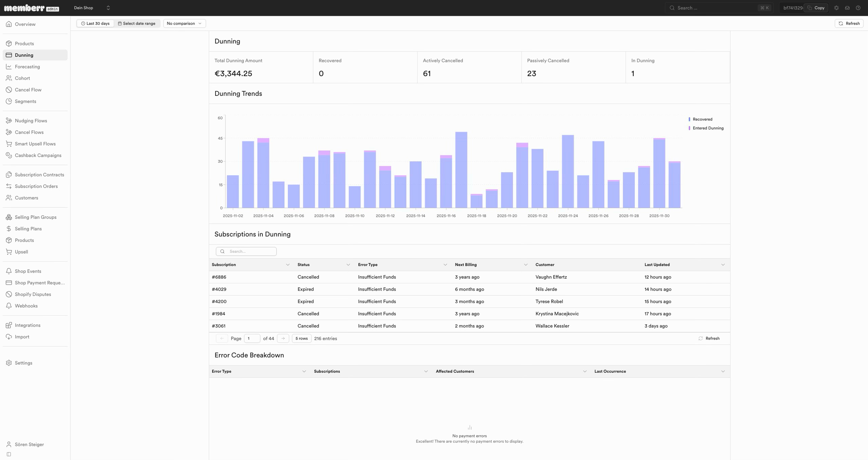Open the inbox mail icon
This screenshot has height=460, width=868.
(847, 8)
